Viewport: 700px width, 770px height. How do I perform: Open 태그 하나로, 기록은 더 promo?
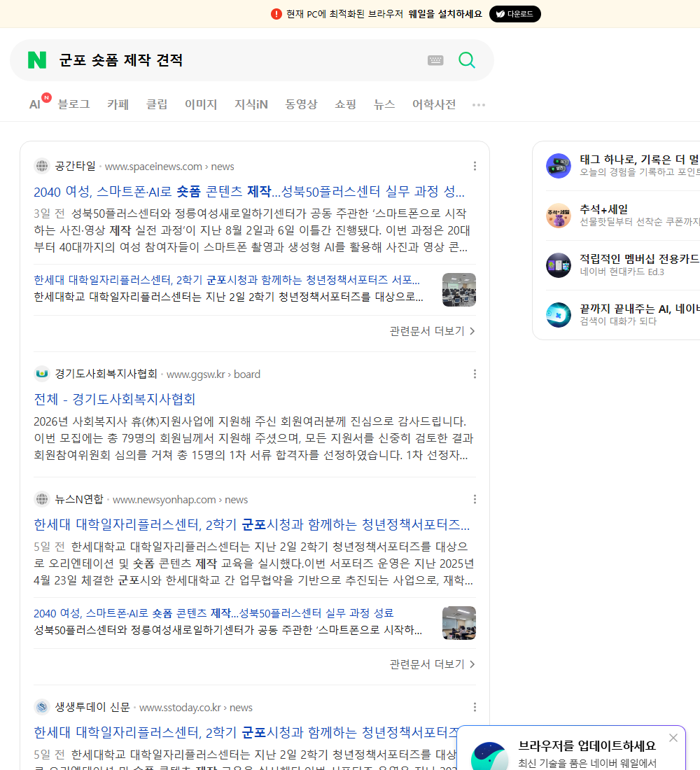coord(640,159)
